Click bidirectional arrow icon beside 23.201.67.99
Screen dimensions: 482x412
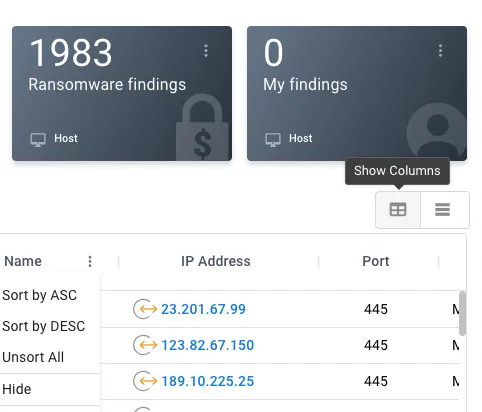(x=145, y=309)
